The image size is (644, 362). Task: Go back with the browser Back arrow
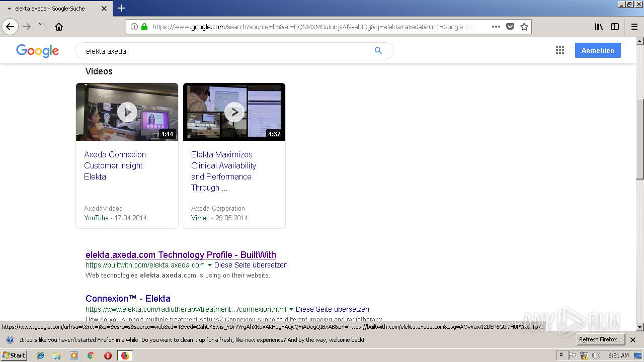[x=10, y=27]
